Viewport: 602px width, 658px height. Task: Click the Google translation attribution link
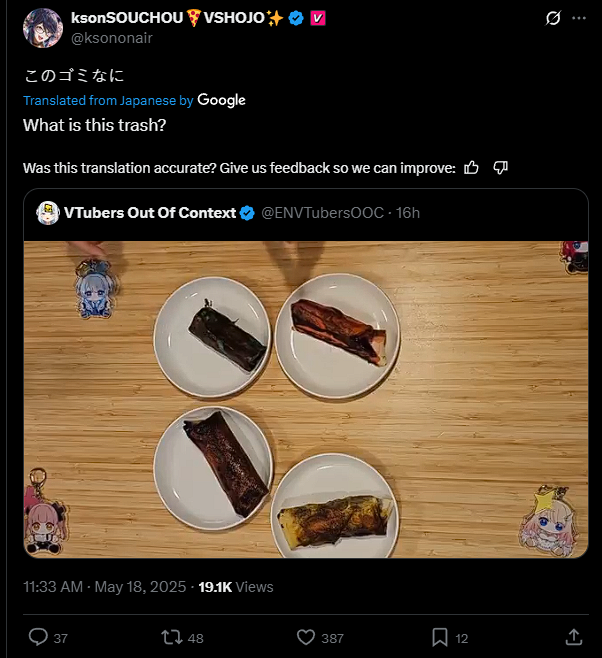(x=221, y=100)
